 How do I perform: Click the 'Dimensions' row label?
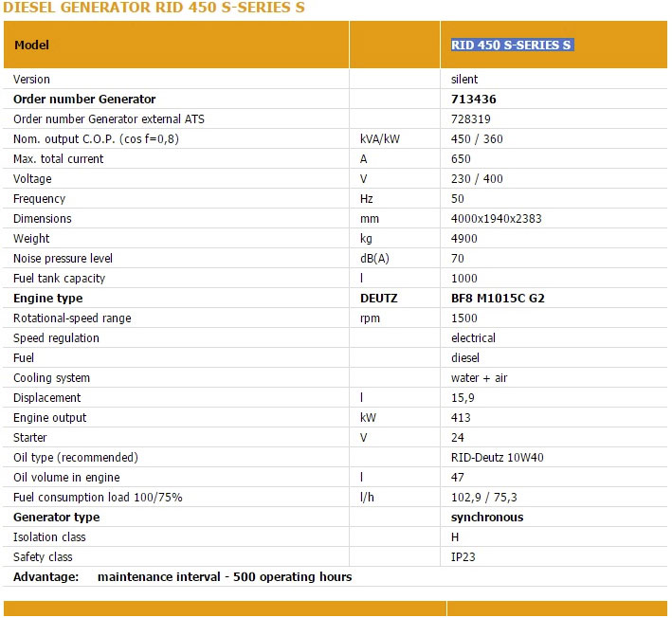[42, 219]
